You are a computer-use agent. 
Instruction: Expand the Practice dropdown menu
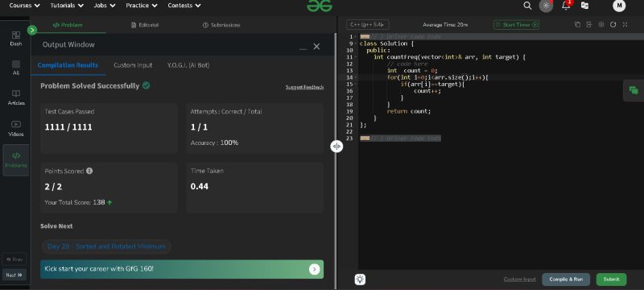click(x=142, y=6)
